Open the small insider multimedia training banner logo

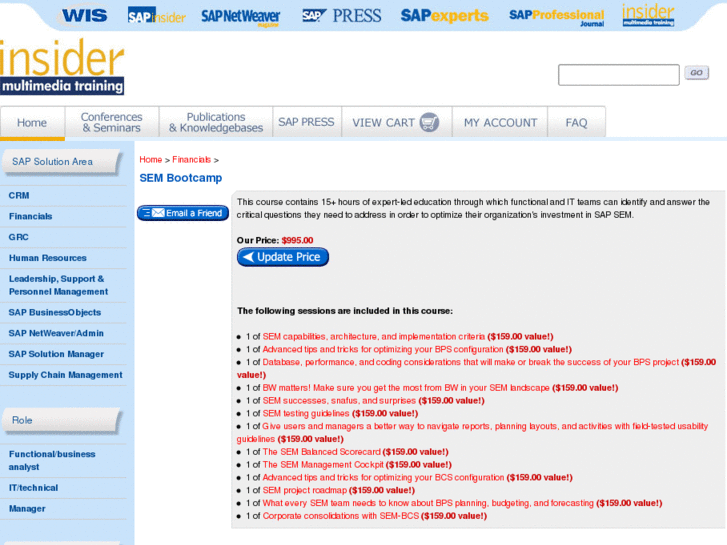[648, 15]
